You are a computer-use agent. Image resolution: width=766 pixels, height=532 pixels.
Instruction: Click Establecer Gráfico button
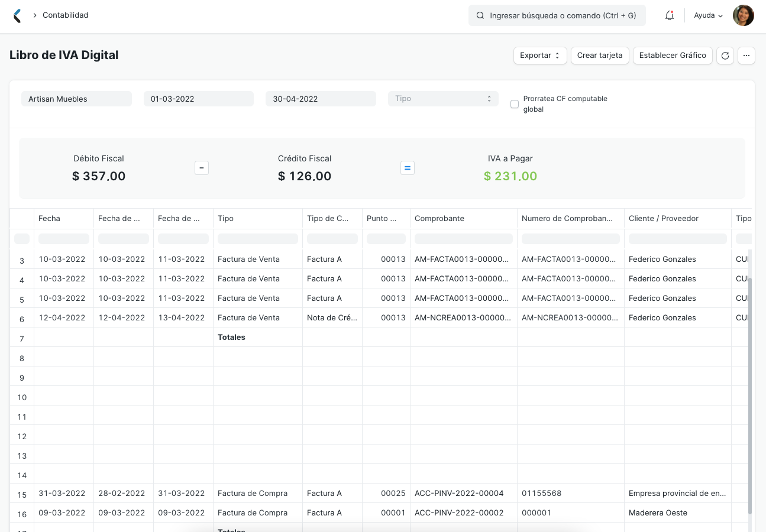673,56
